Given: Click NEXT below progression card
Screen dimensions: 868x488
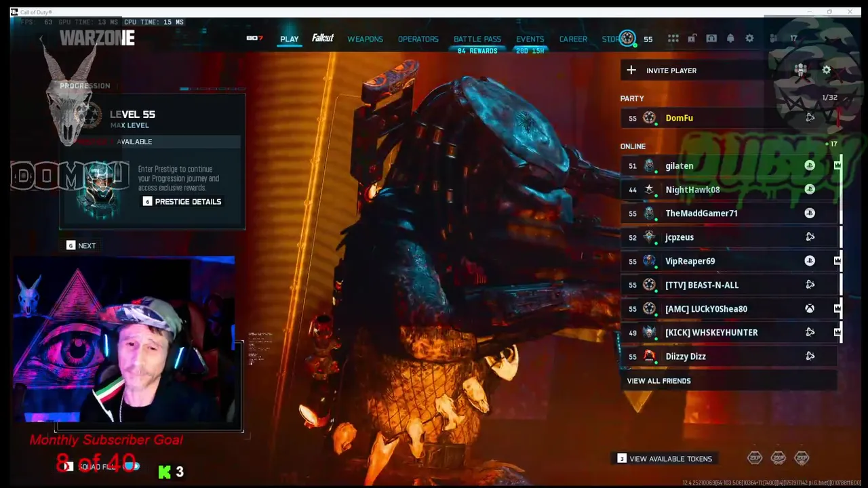Looking at the screenshot, I should tap(81, 245).
